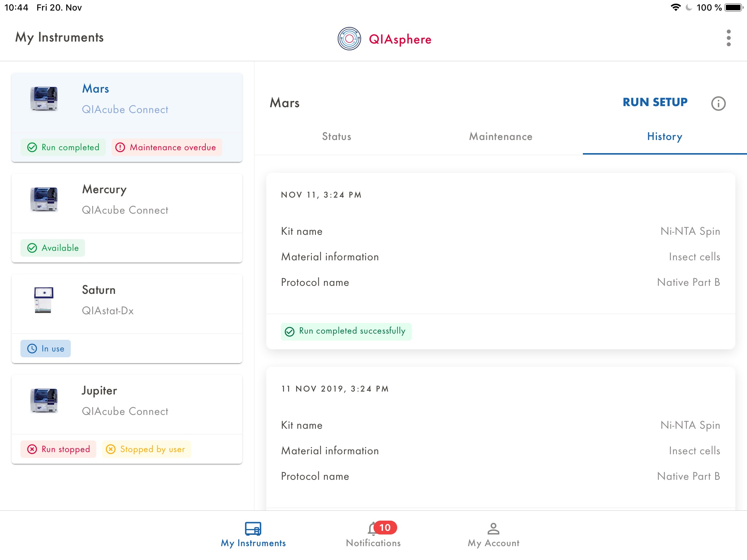The width and height of the screenshot is (747, 560).
Task: Select the Mars instrument name
Action: [96, 89]
